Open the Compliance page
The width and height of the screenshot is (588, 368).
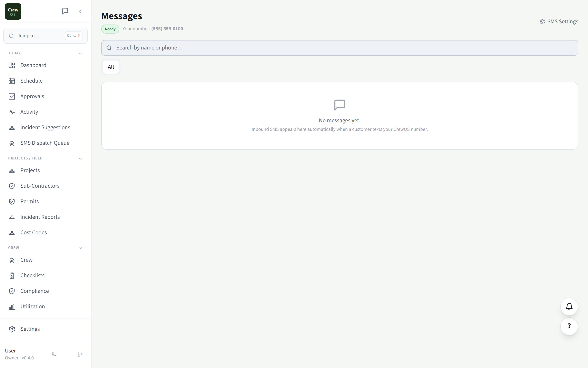coord(46,291)
